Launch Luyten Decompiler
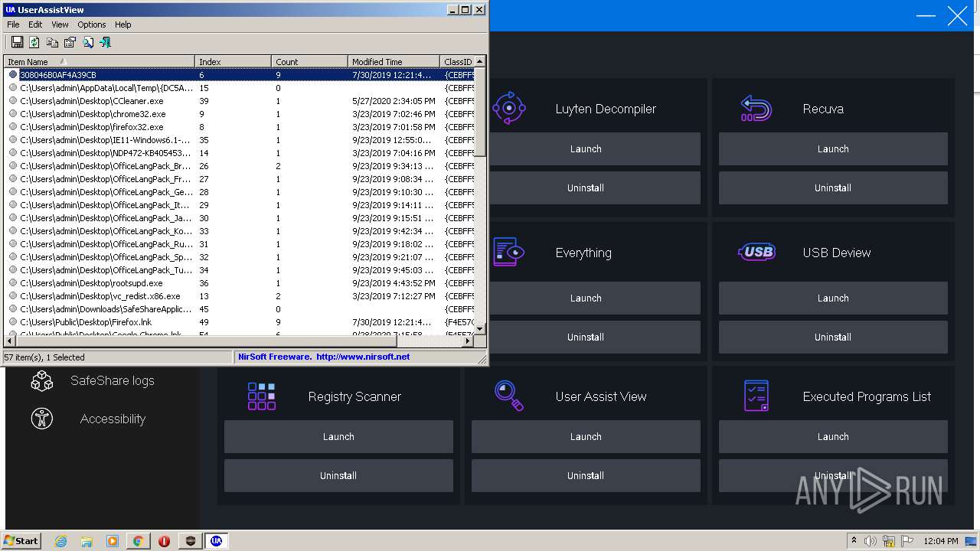 [x=586, y=149]
